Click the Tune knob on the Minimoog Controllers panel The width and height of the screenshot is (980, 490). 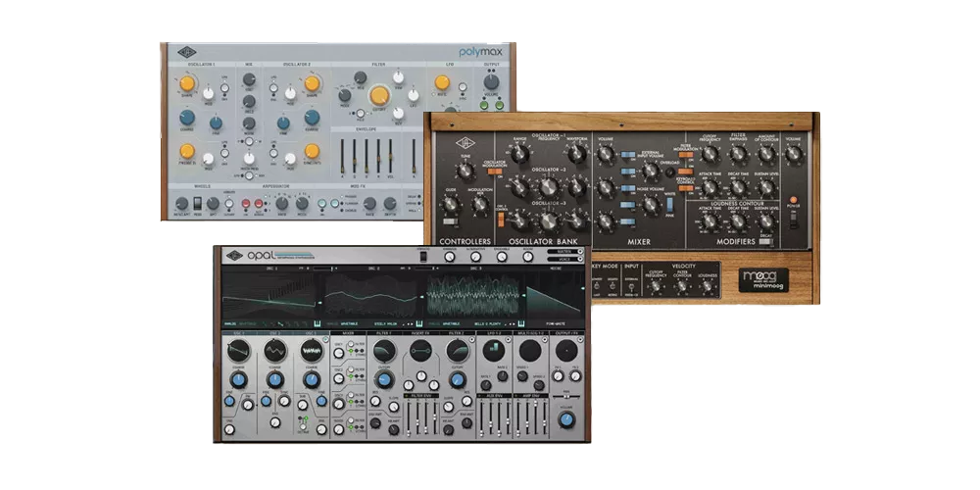(x=465, y=171)
